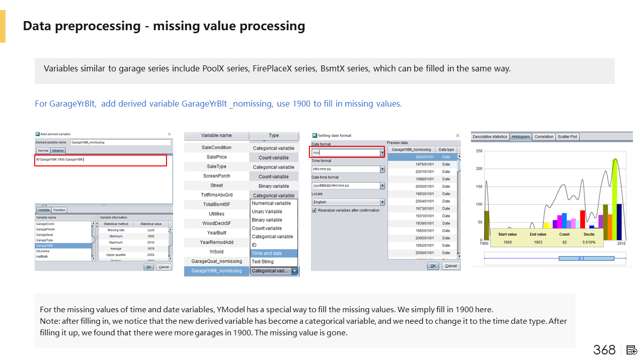Toggle Reanalyze variables after confirmation checkbox
Screen dimensions: 644x362
(x=314, y=210)
